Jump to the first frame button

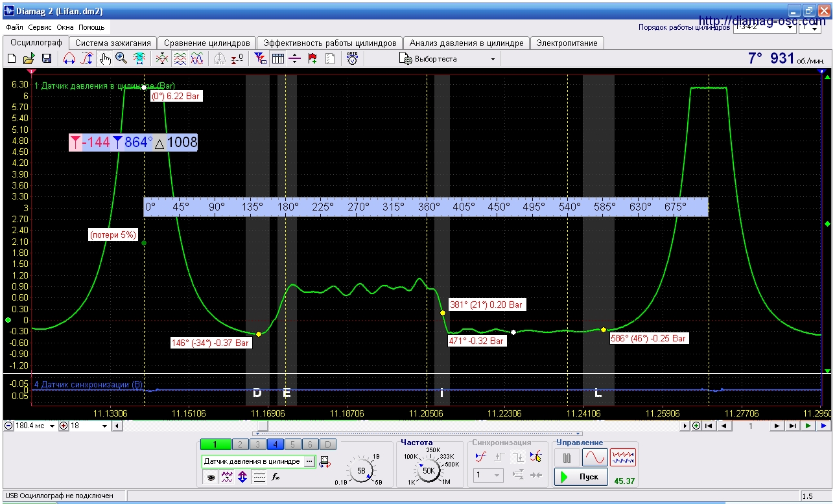[709, 426]
